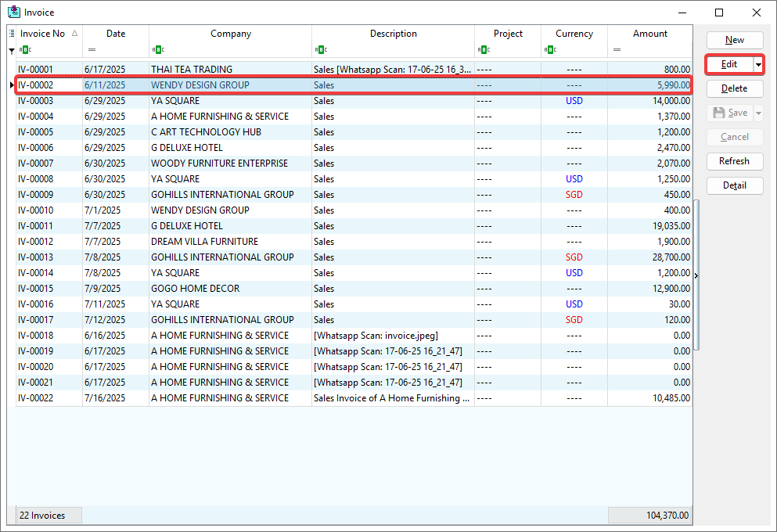Click the Delete button
This screenshot has height=532, width=777.
(735, 88)
